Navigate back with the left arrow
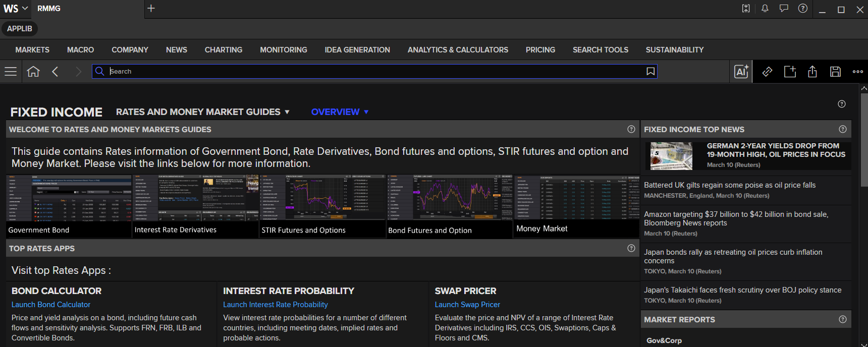 click(x=56, y=72)
